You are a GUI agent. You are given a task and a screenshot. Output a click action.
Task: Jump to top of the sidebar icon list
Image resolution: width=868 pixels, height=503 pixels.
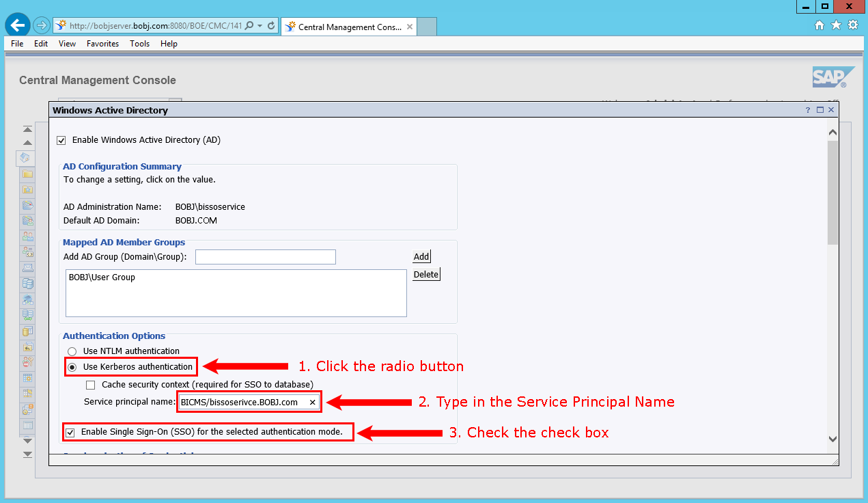pyautogui.click(x=27, y=129)
